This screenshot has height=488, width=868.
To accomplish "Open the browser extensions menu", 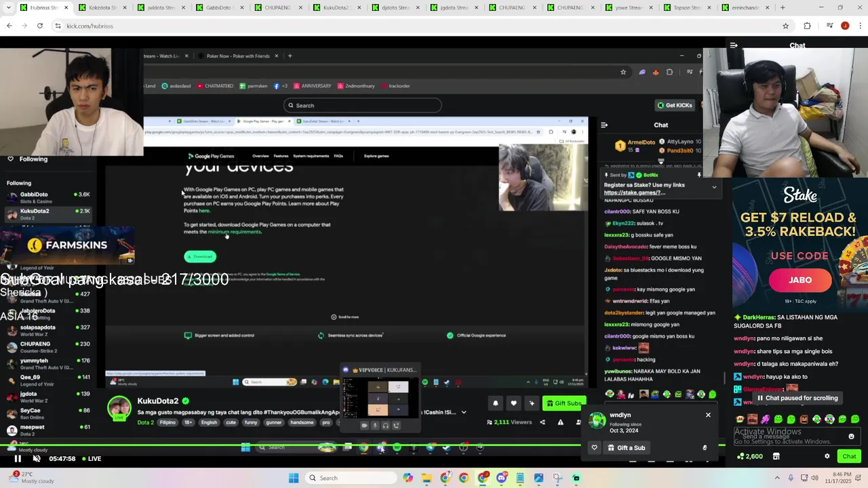I will (807, 26).
